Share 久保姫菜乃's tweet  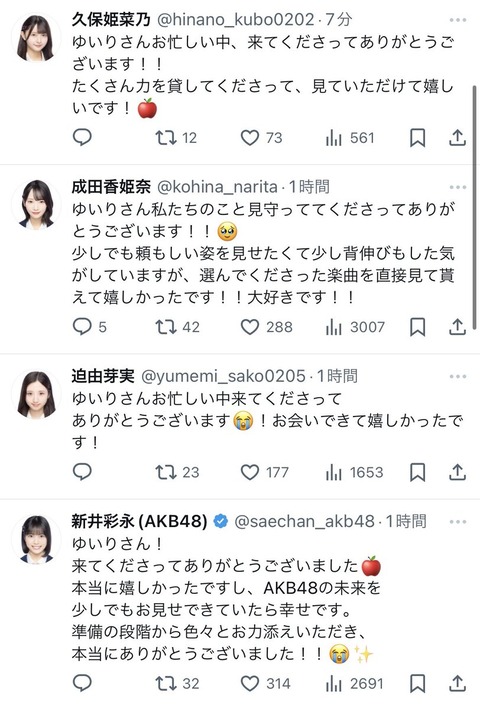[x=457, y=137]
